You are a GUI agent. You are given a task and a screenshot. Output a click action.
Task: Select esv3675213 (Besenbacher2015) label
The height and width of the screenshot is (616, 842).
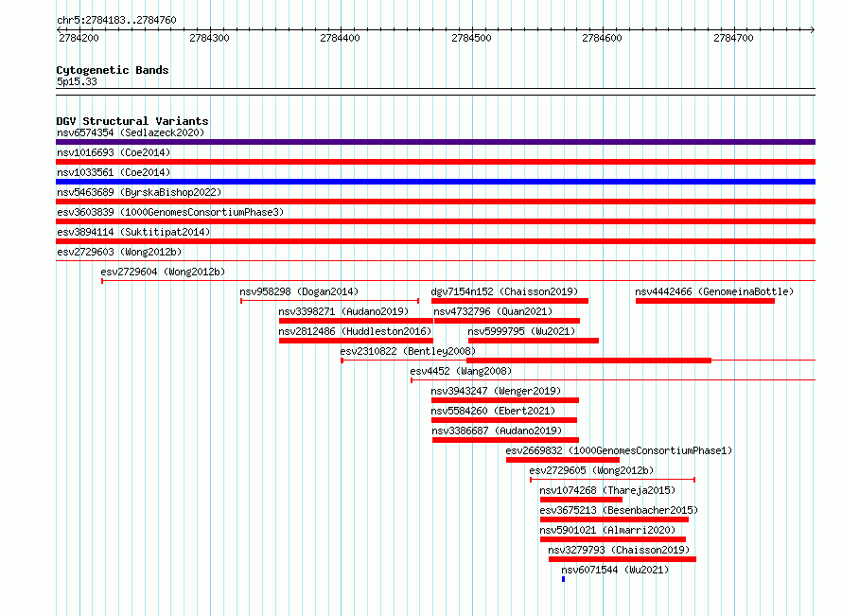(x=619, y=510)
